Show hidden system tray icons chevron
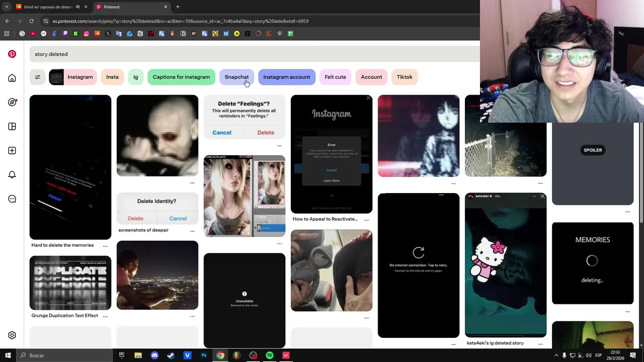 coord(555,355)
